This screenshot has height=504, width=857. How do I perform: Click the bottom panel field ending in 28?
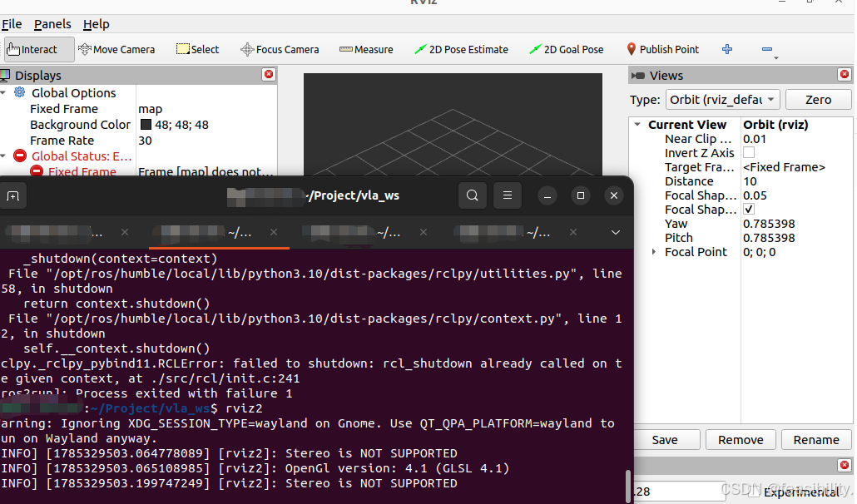click(680, 492)
